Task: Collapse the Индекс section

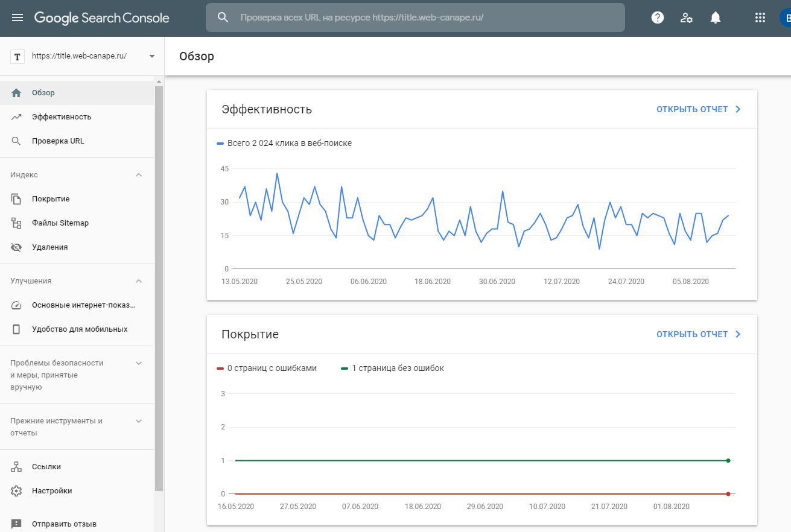Action: pyautogui.click(x=139, y=175)
